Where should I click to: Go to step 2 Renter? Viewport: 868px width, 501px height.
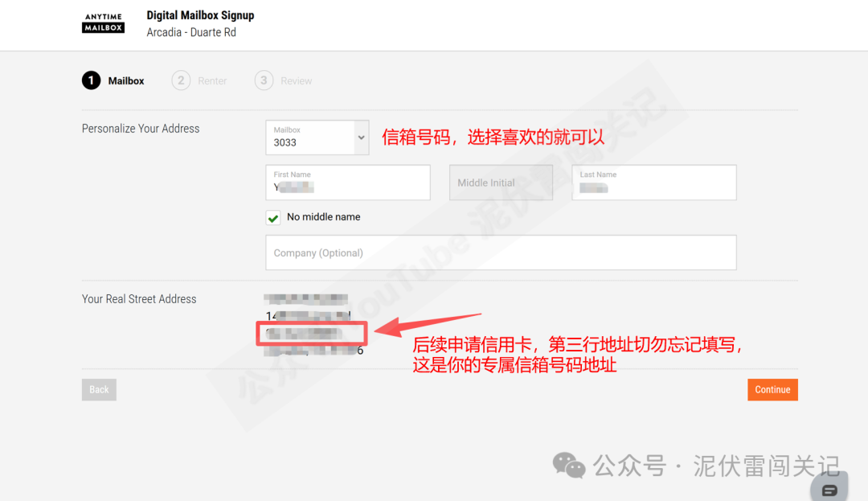coord(199,81)
